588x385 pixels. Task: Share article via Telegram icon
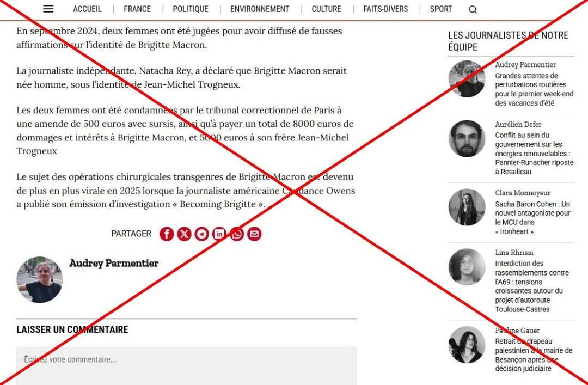pyautogui.click(x=202, y=234)
